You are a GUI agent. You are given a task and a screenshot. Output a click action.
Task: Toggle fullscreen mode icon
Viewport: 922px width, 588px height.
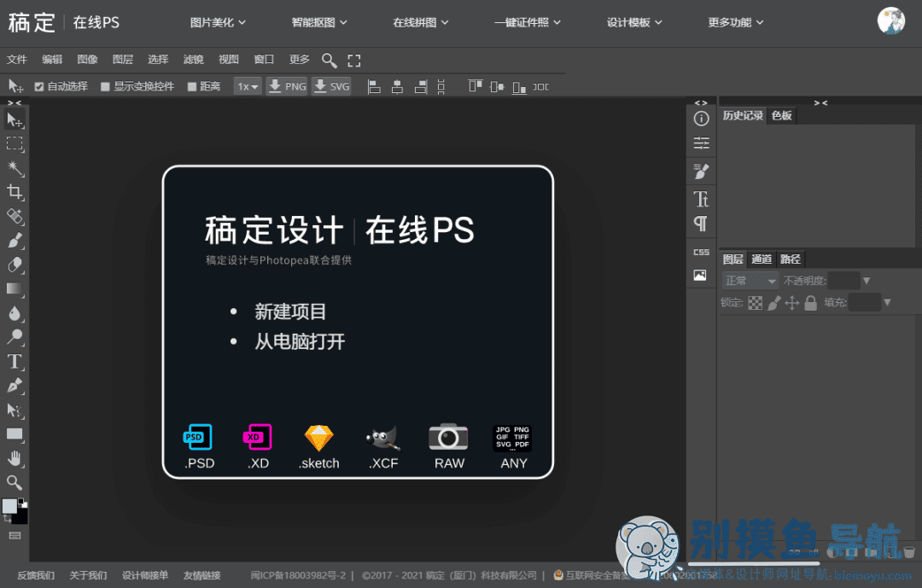point(354,60)
